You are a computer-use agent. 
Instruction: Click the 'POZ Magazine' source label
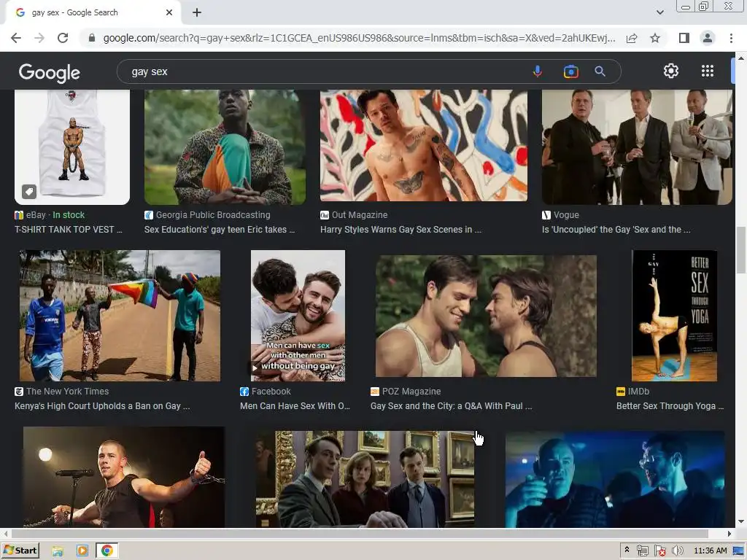tap(406, 392)
